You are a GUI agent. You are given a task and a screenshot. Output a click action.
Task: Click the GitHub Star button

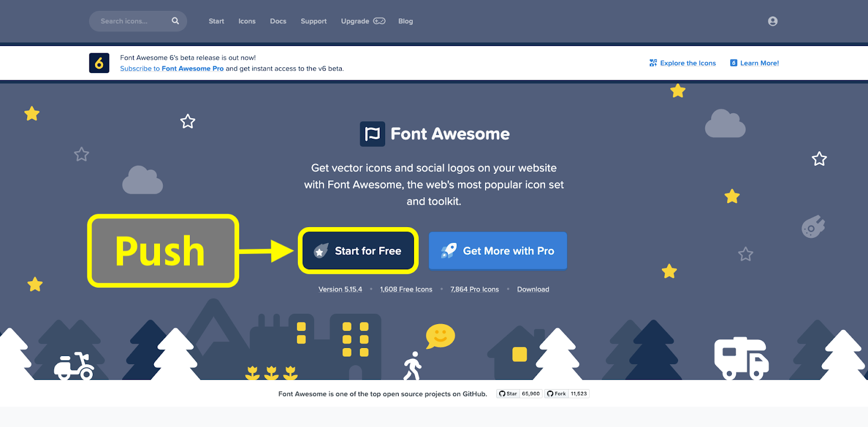pos(508,394)
